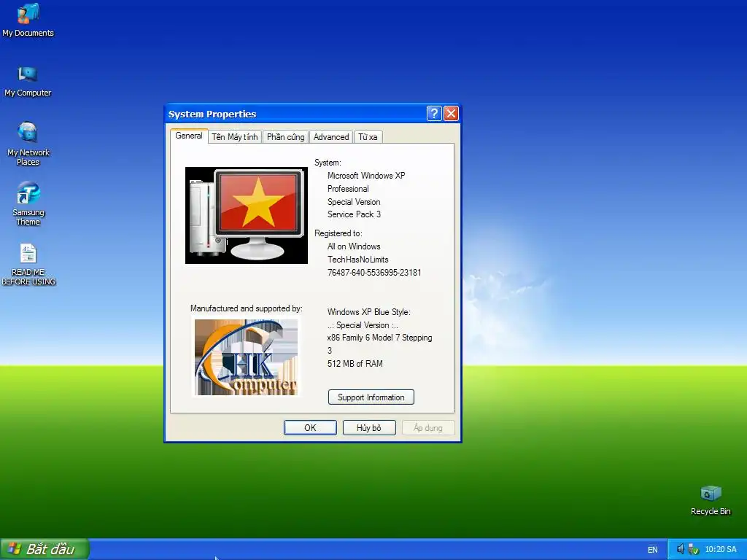Click the x86 Family 6 Model 7 text
Viewport: 747px width, 560px height.
[x=379, y=338]
